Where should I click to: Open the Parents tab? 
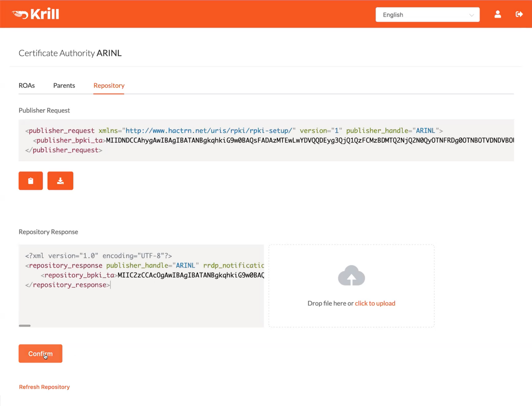64,85
